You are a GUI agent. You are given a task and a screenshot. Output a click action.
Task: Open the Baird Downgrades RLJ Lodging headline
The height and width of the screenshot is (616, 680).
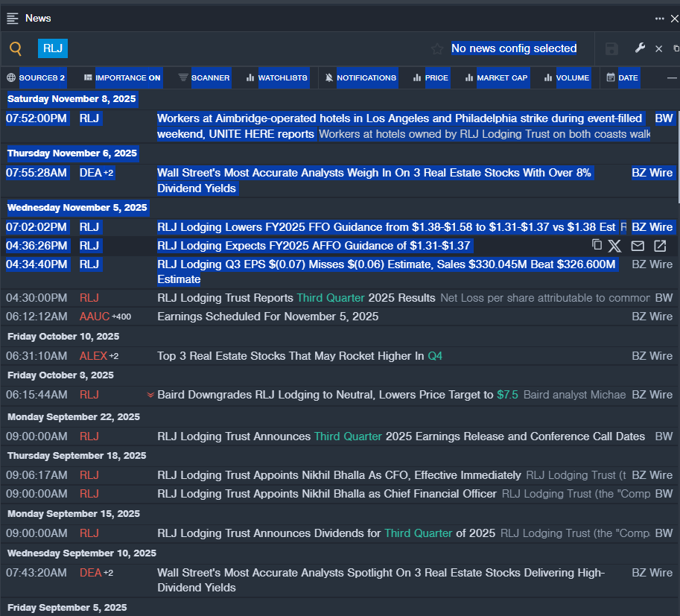(x=325, y=395)
